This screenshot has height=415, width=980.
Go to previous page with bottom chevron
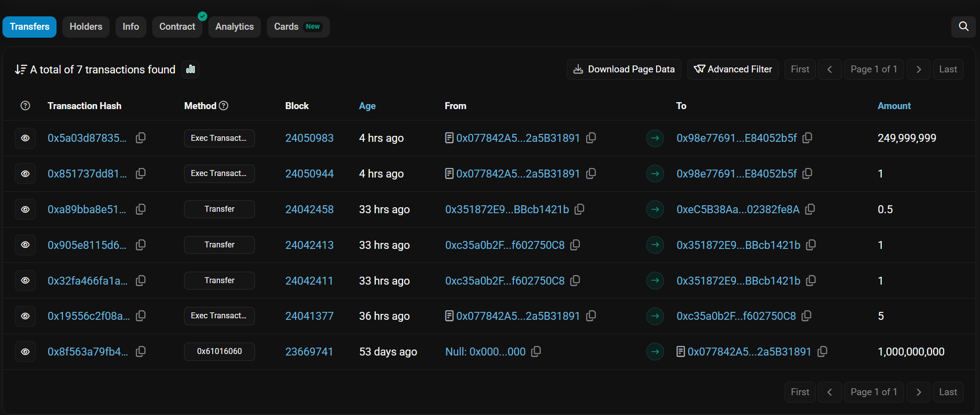[829, 392]
